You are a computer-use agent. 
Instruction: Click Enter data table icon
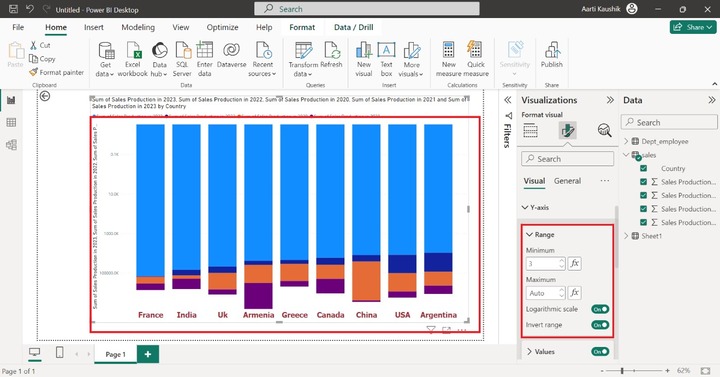point(205,50)
